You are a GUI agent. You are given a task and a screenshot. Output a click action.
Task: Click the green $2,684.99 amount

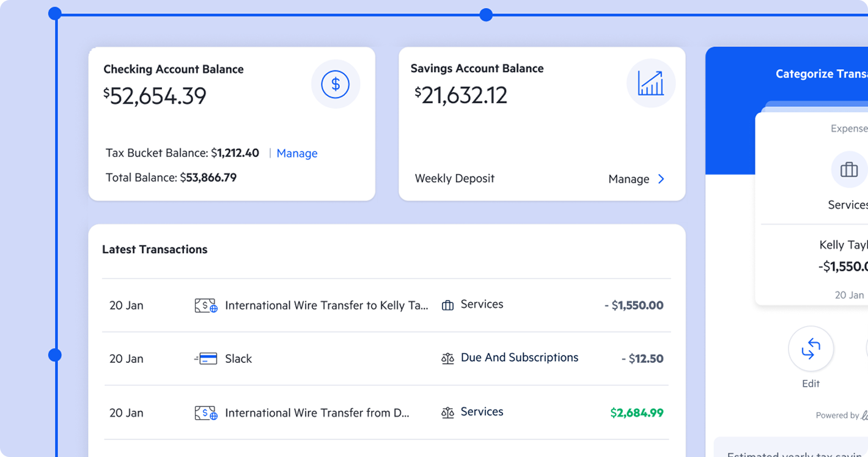637,413
